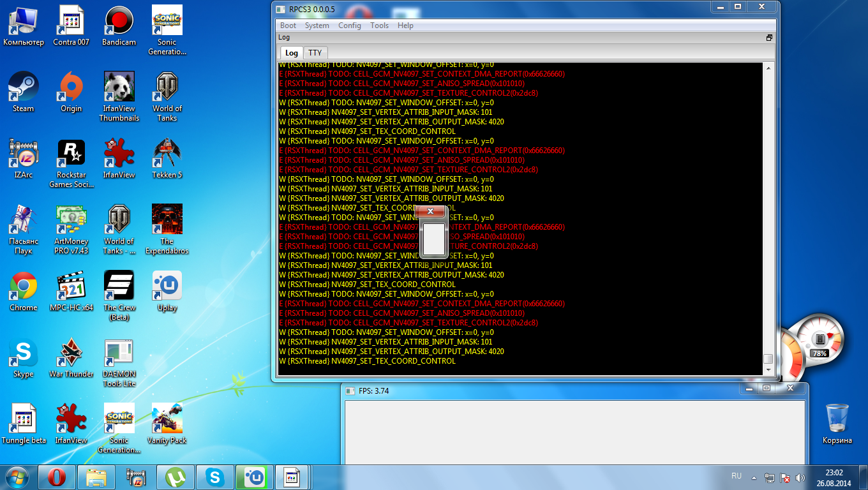Viewport: 868px width, 490px height.
Task: Click RU language indicator in tray
Action: [736, 476]
